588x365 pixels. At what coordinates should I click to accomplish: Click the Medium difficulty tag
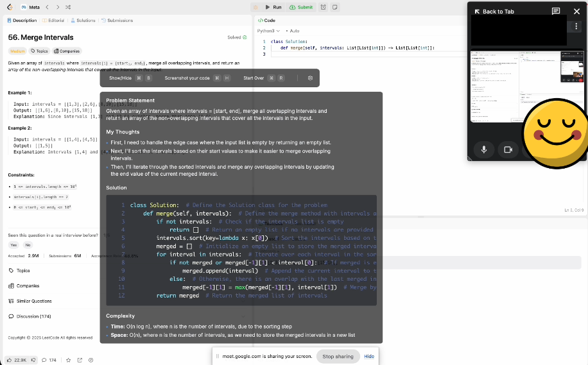coord(17,51)
